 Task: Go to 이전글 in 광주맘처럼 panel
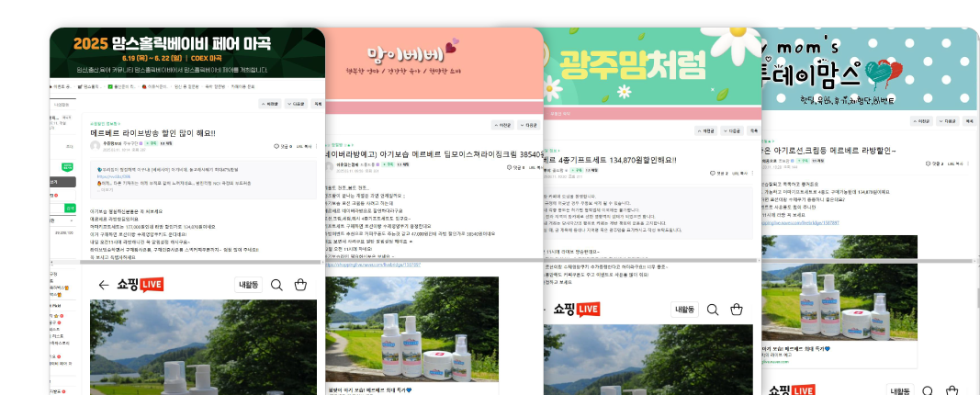705,130
